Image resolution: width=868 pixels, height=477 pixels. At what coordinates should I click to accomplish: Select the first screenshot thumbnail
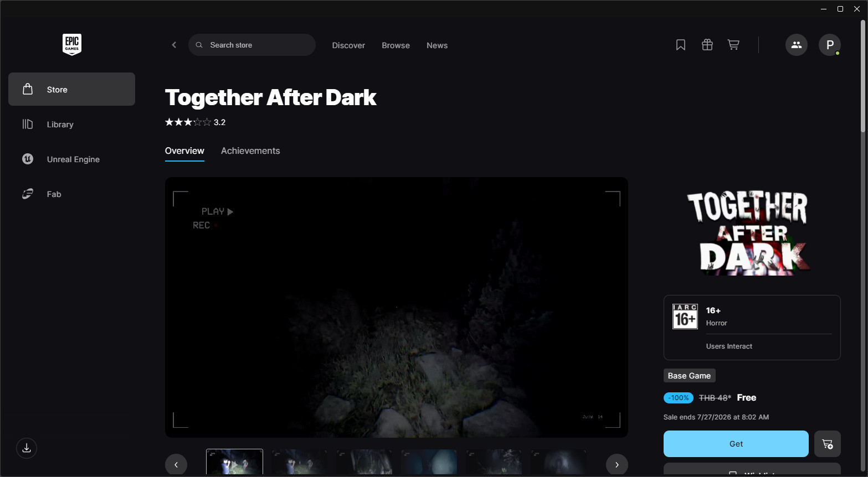click(234, 463)
